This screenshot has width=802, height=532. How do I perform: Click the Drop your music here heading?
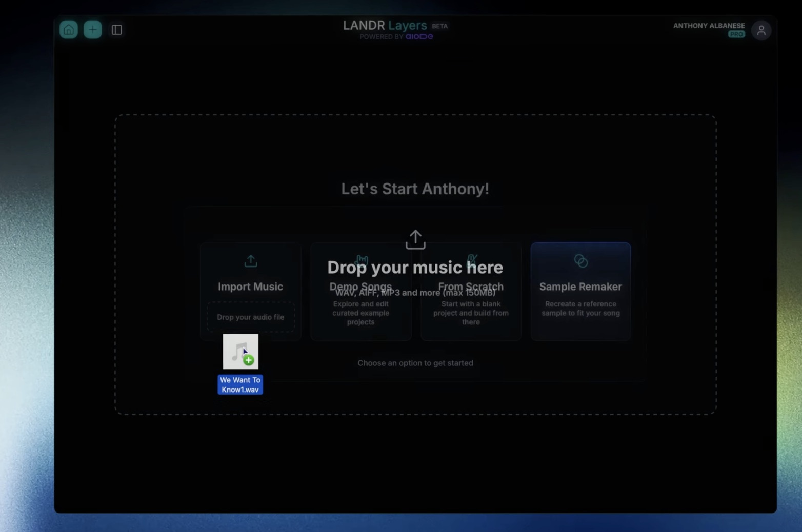pos(415,267)
